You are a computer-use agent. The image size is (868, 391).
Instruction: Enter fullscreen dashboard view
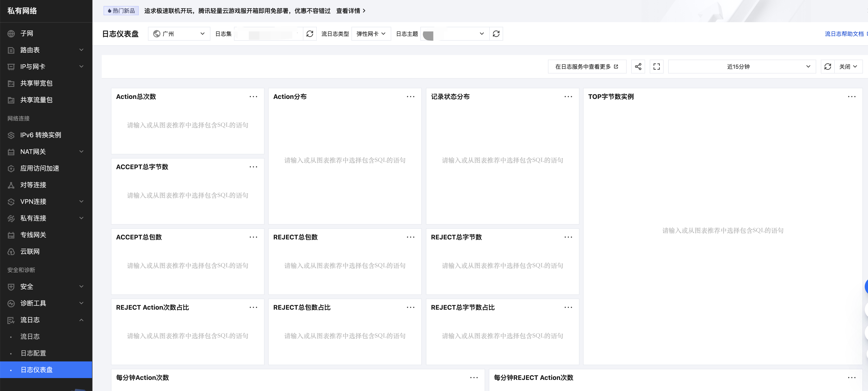click(656, 67)
